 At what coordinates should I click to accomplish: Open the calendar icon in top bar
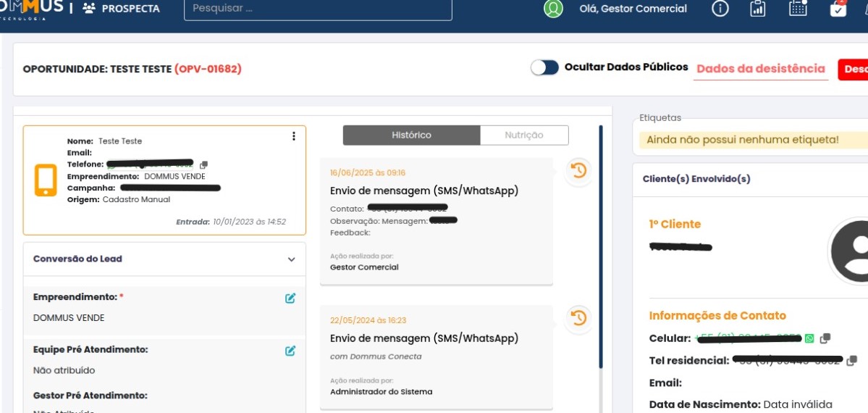tap(798, 8)
